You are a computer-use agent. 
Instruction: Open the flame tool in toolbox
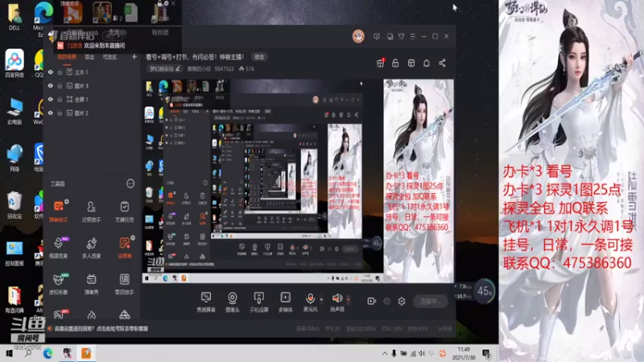pyautogui.click(x=91, y=315)
